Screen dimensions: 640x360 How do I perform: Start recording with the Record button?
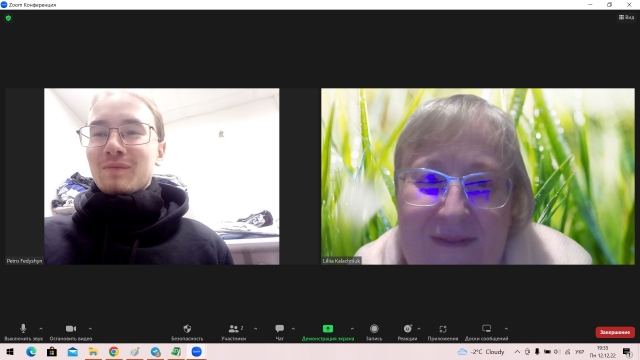click(374, 332)
